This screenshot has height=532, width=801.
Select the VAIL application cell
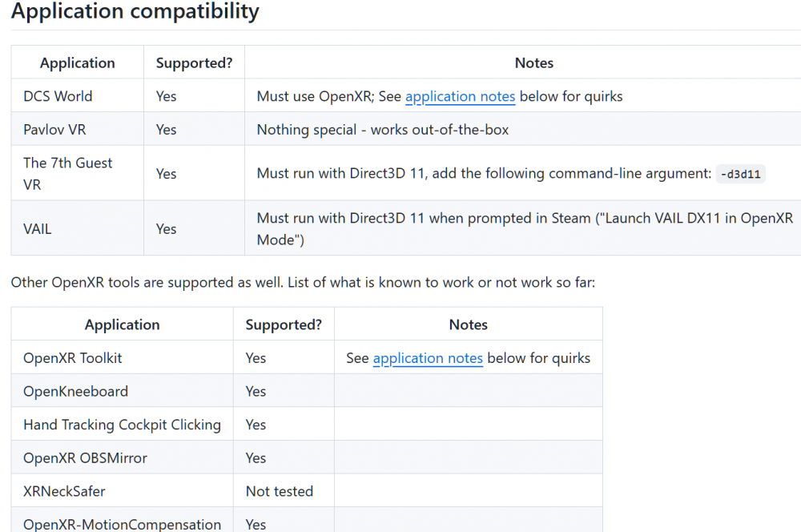(x=38, y=228)
